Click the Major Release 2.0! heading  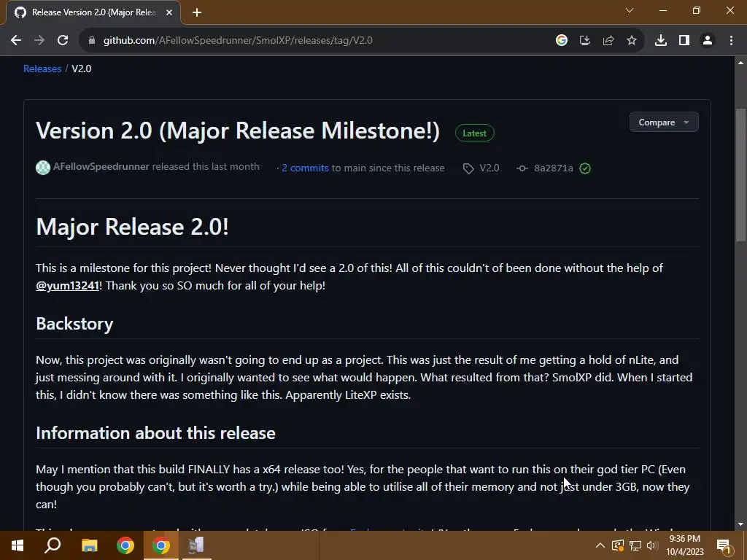click(x=133, y=227)
